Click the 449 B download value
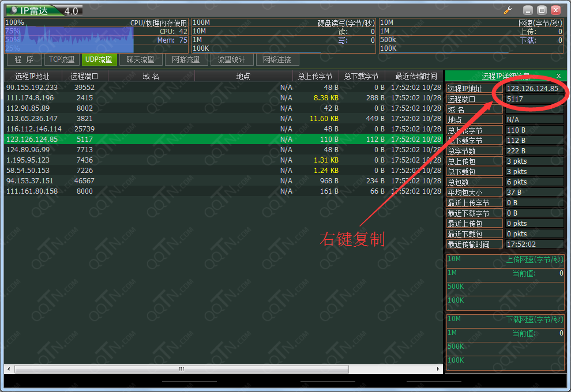 375,118
